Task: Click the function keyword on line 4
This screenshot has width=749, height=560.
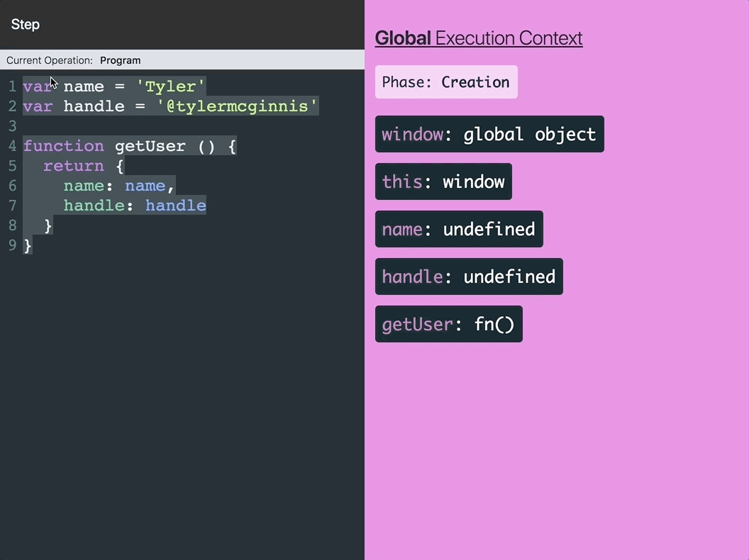Action: click(x=63, y=146)
